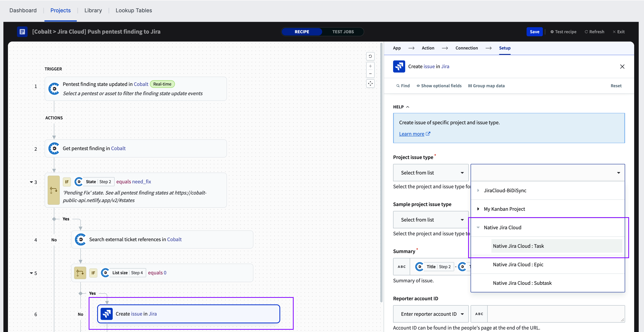Expand the JiraCloud-BiDiSync project
This screenshot has height=332, width=644.
tap(478, 191)
